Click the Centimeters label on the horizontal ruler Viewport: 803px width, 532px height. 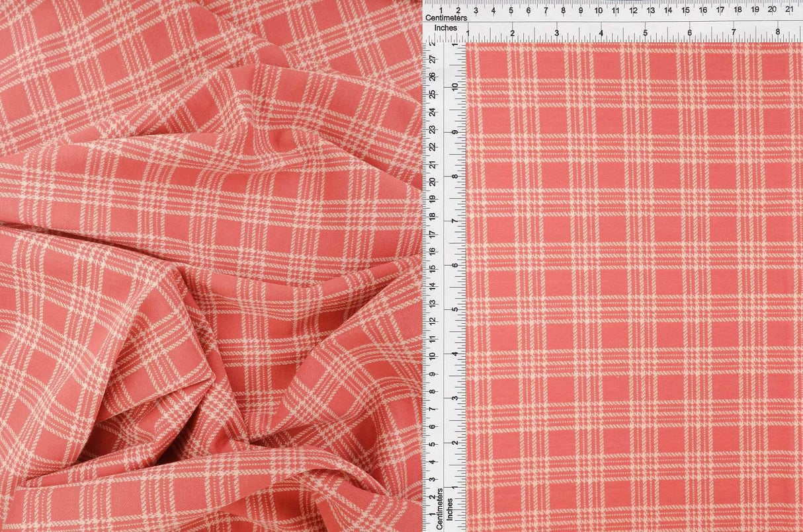(x=446, y=18)
